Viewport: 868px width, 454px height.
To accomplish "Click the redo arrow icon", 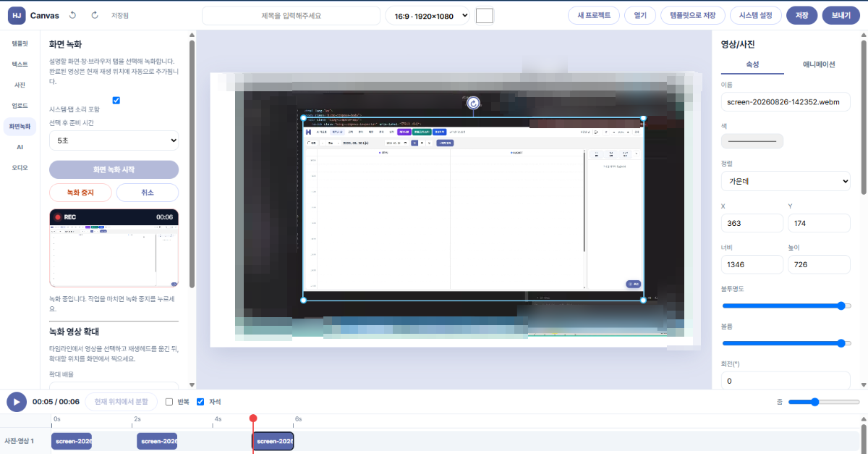I will click(95, 15).
